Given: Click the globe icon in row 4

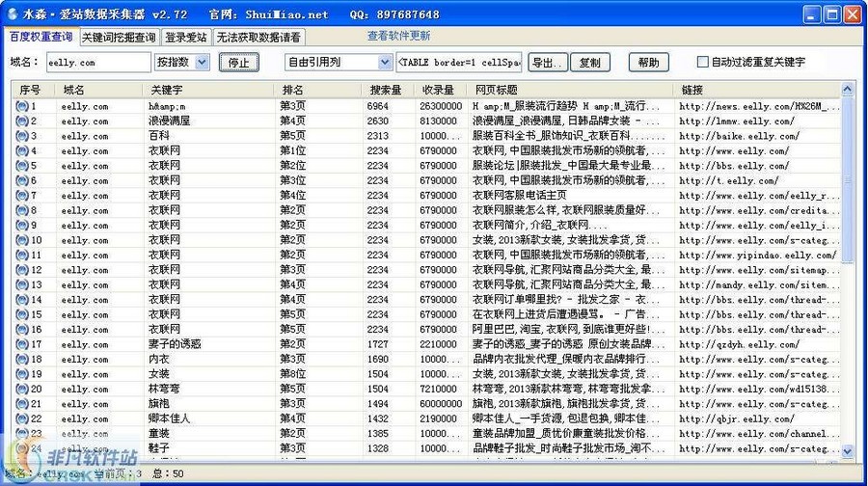Looking at the screenshot, I should point(22,151).
